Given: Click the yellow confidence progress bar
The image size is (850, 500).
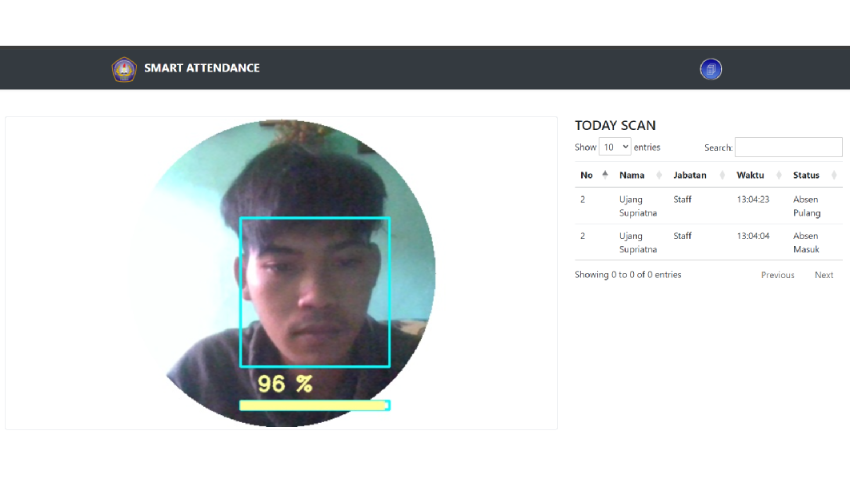Looking at the screenshot, I should (x=314, y=405).
